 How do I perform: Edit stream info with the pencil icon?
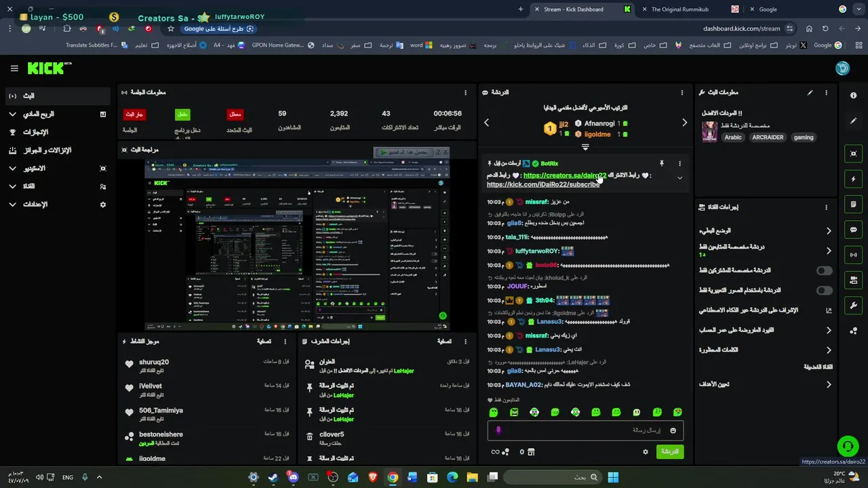point(810,93)
